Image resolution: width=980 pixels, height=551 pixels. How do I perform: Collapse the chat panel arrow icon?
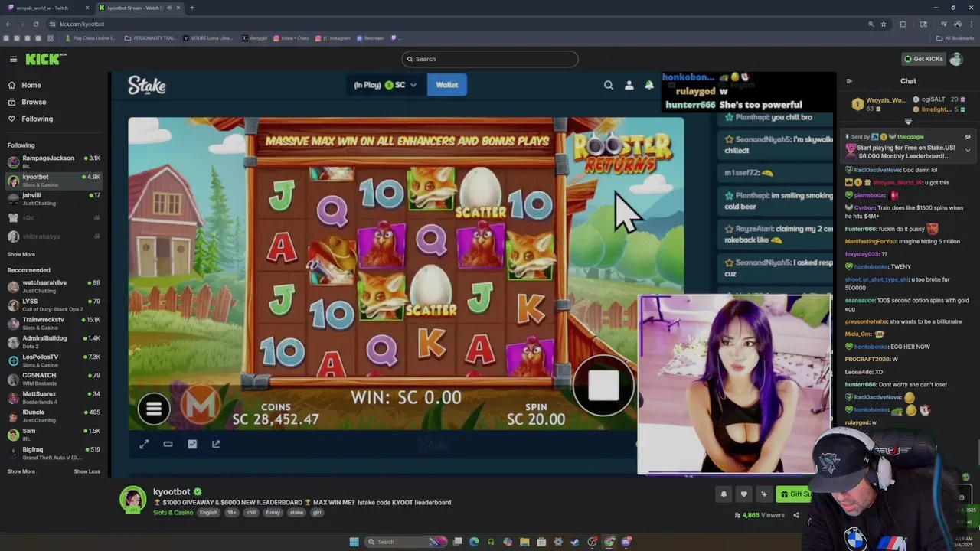pos(849,81)
